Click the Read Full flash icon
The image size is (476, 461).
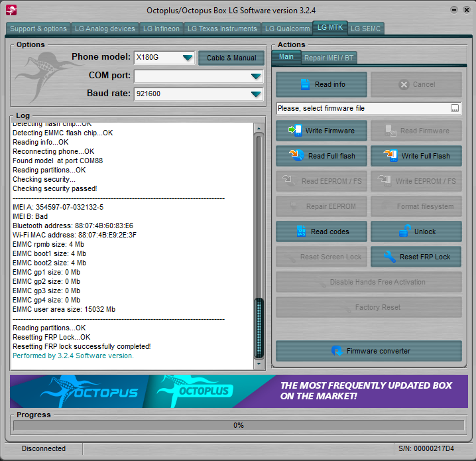click(x=296, y=155)
